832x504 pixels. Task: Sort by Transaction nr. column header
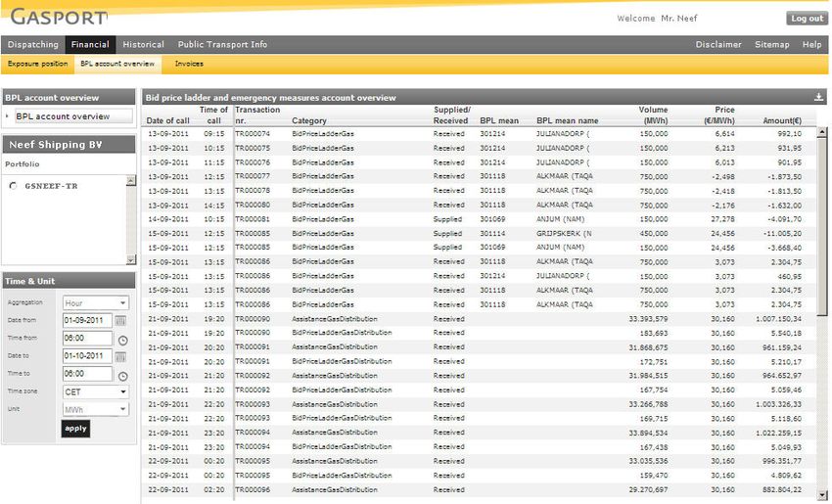point(257,115)
